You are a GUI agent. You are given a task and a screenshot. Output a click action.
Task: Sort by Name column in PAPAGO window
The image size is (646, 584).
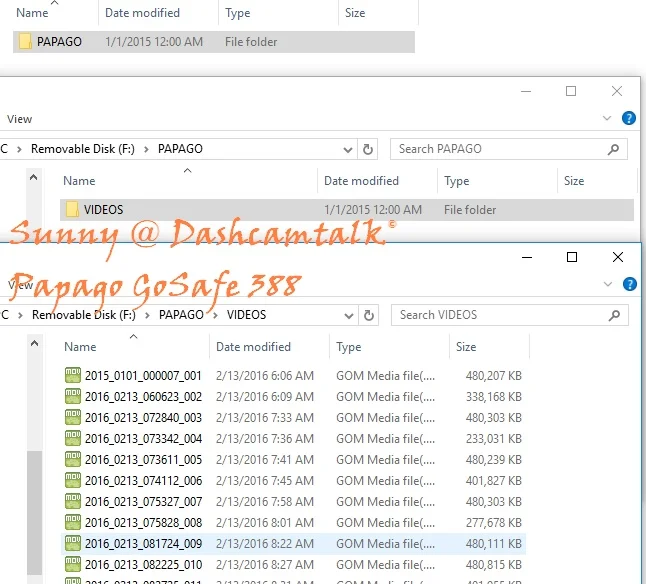(x=79, y=181)
